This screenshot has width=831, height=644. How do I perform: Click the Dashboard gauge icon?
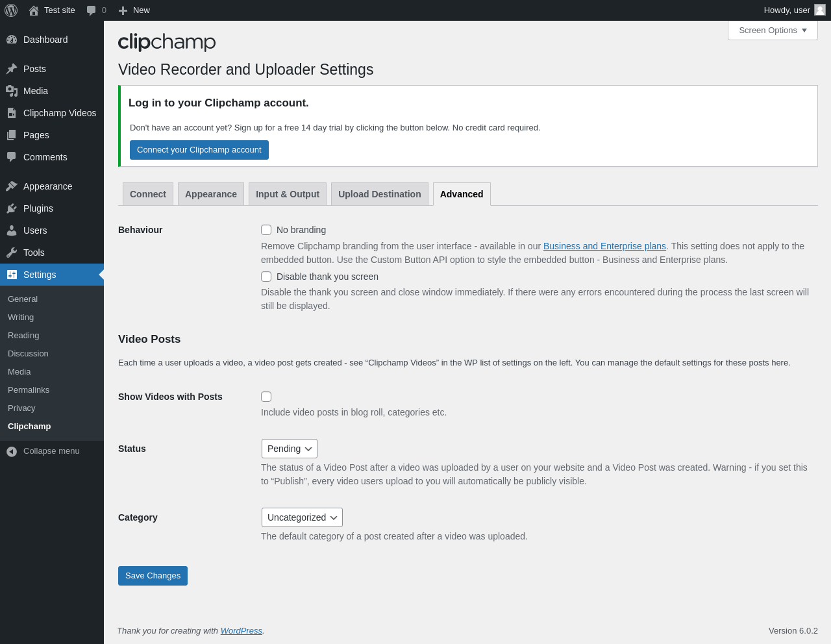tap(12, 40)
